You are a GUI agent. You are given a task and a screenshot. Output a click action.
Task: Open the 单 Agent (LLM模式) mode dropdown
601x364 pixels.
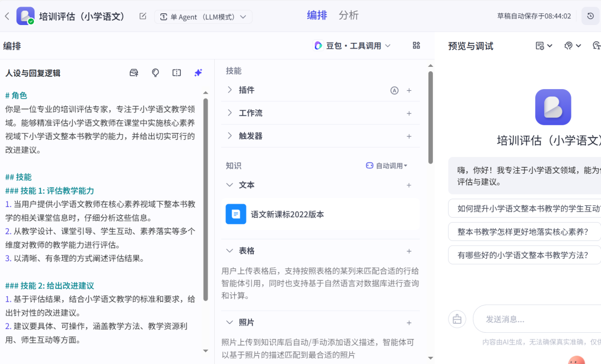pyautogui.click(x=203, y=17)
